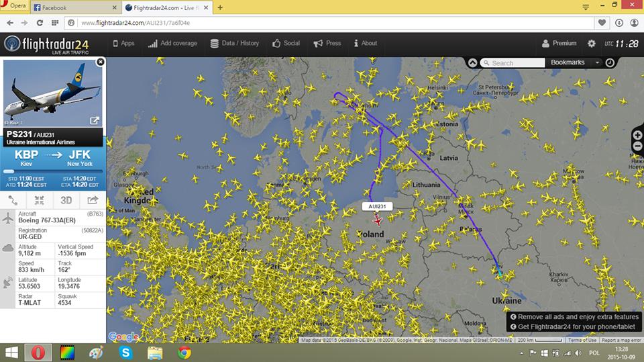
Task: Reload the page
Action: pyautogui.click(x=40, y=23)
